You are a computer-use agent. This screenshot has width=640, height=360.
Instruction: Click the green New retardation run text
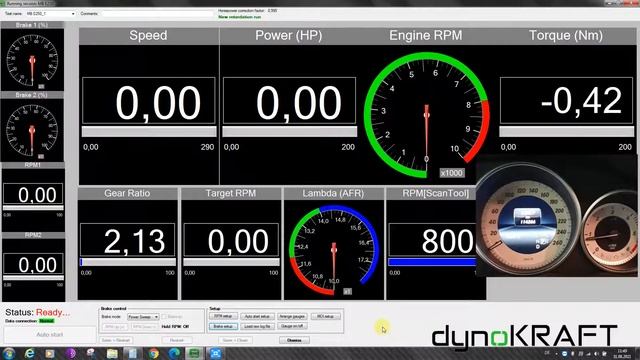tap(239, 17)
